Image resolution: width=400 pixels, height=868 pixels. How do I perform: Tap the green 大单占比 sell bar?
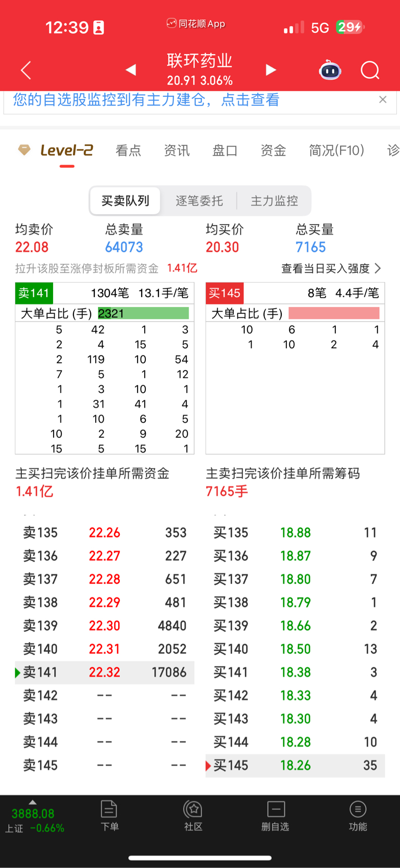[143, 313]
